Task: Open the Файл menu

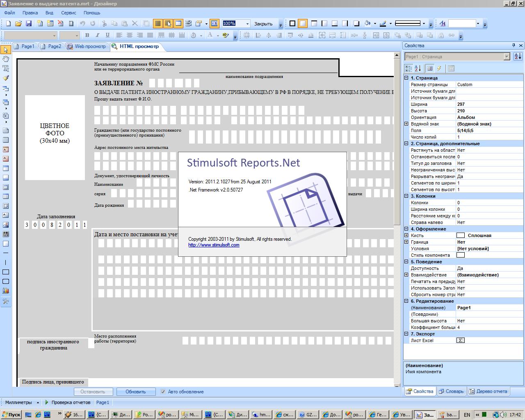Action: pos(9,13)
